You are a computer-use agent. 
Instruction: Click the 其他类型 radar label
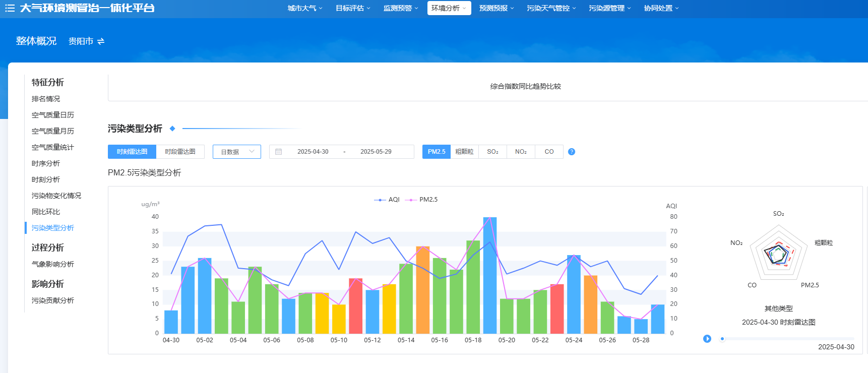click(x=779, y=308)
